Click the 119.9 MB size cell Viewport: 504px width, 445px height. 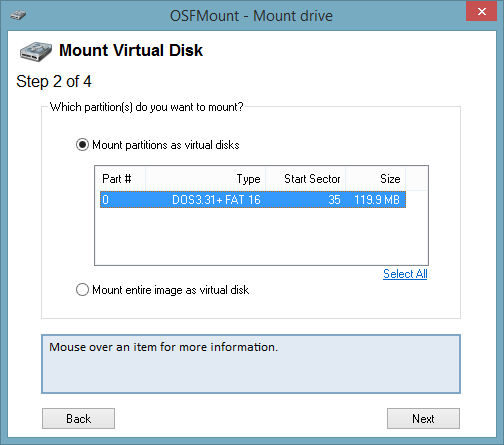pos(377,199)
